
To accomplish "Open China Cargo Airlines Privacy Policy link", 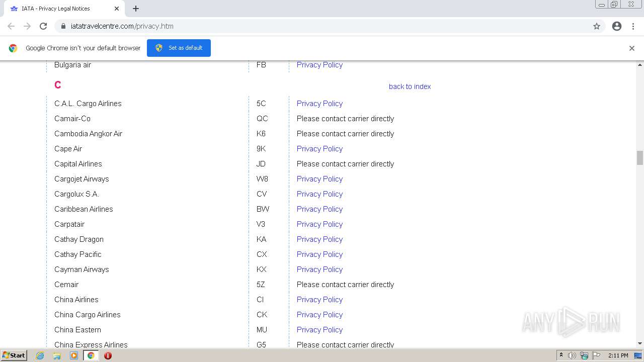I will pos(319,315).
